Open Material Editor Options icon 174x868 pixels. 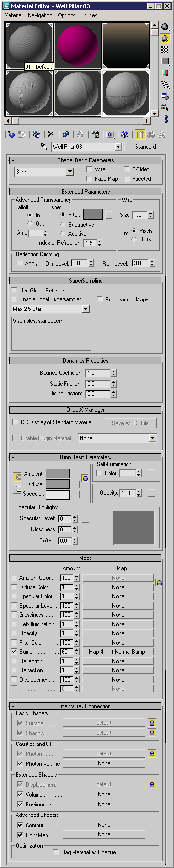pyautogui.click(x=165, y=97)
